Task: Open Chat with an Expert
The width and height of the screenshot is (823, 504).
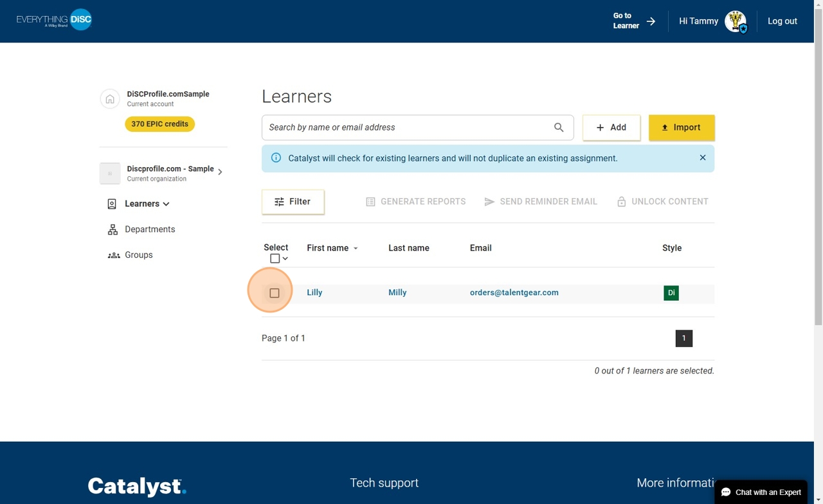Action: (x=761, y=492)
